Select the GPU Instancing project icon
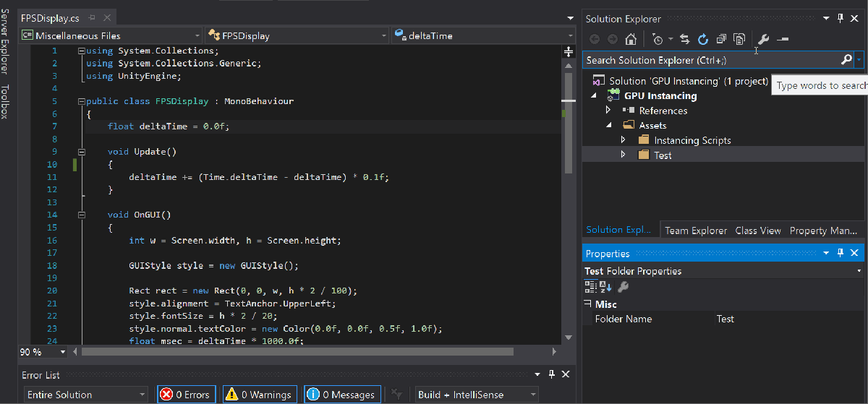The image size is (868, 404). point(614,95)
